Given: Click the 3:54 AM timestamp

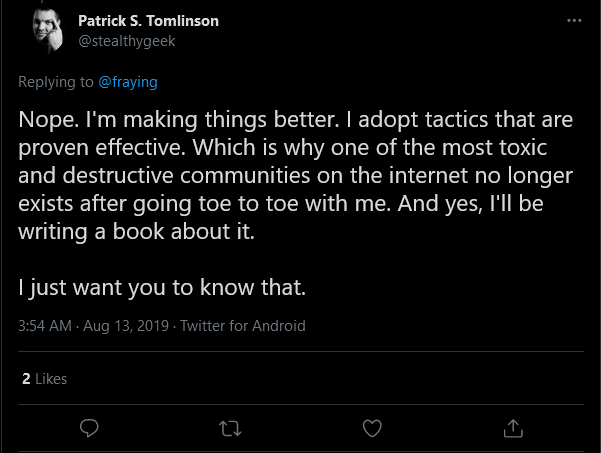Looking at the screenshot, I should (45, 326).
